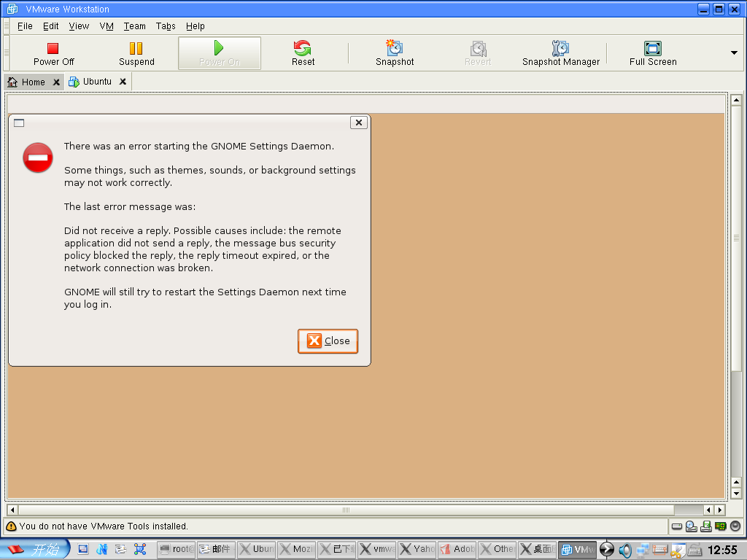Open the Team menu
Viewport: 747px width, 560px height.
click(x=134, y=26)
